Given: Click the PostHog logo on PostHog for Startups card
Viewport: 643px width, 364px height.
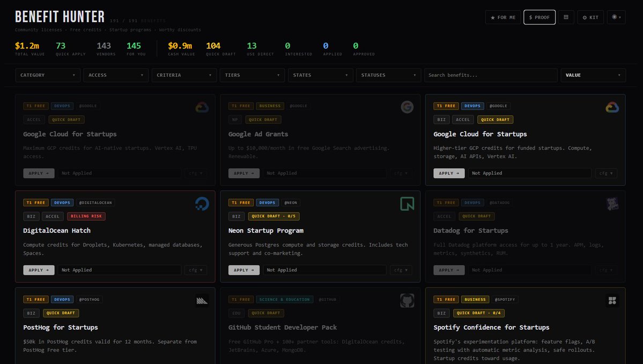Looking at the screenshot, I should tap(202, 300).
